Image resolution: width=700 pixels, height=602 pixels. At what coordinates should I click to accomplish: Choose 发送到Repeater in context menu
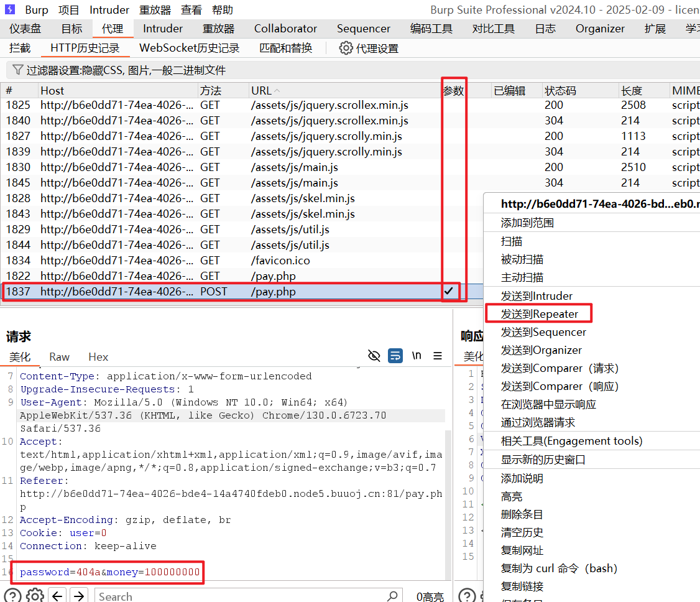pos(539,314)
